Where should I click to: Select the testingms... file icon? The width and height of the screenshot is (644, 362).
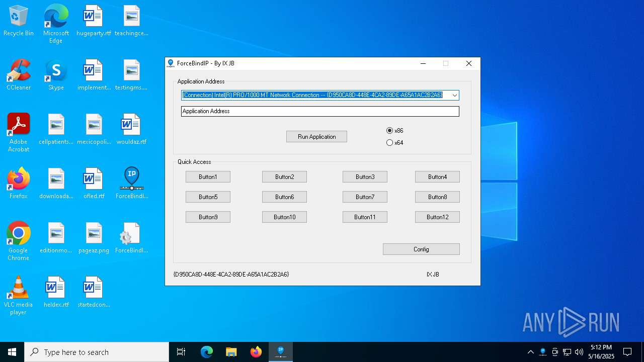(x=131, y=75)
